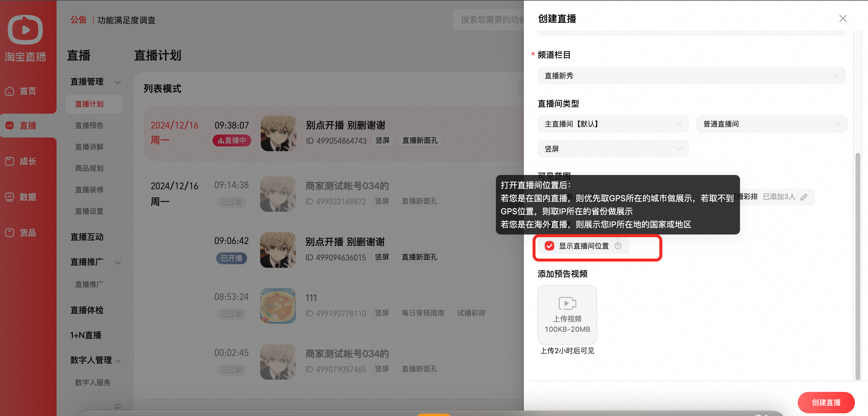Click the 上传视频 upload video icon

567,303
